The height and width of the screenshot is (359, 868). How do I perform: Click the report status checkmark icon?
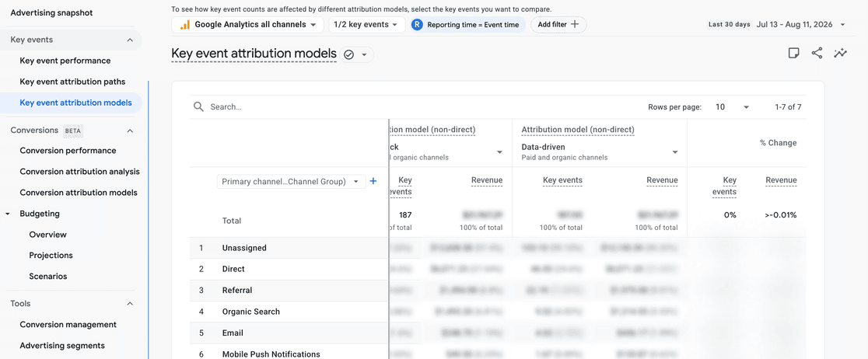point(348,54)
